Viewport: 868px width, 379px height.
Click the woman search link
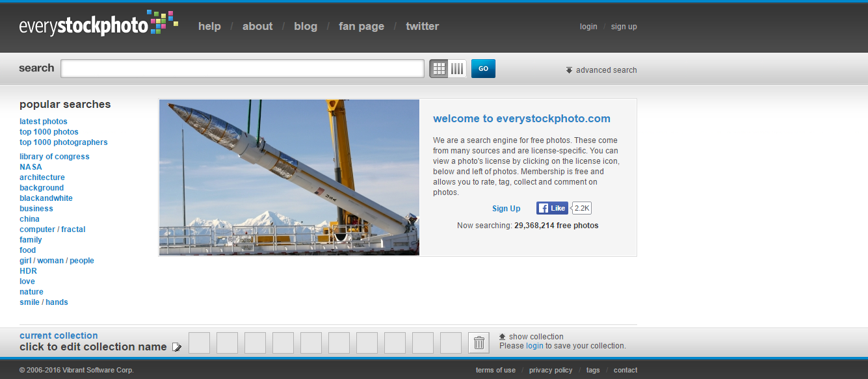tap(51, 261)
